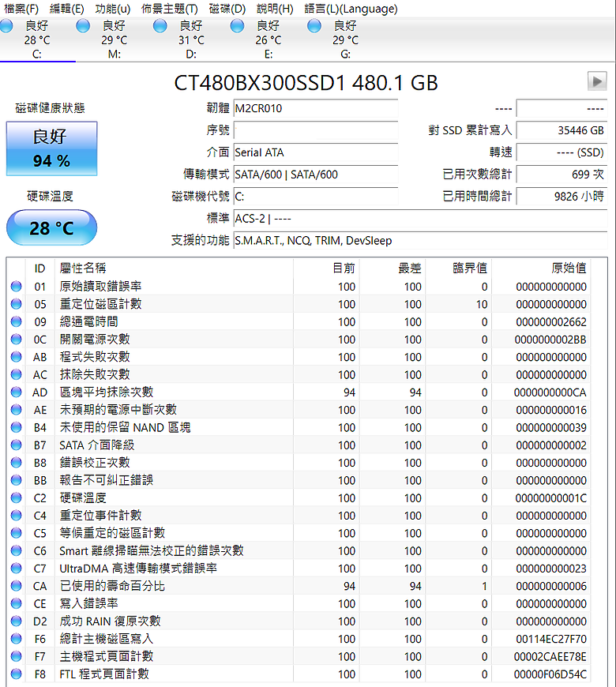This screenshot has height=687, width=616.
Task: Open the 語言(L)(Language) menu
Action: tap(351, 9)
